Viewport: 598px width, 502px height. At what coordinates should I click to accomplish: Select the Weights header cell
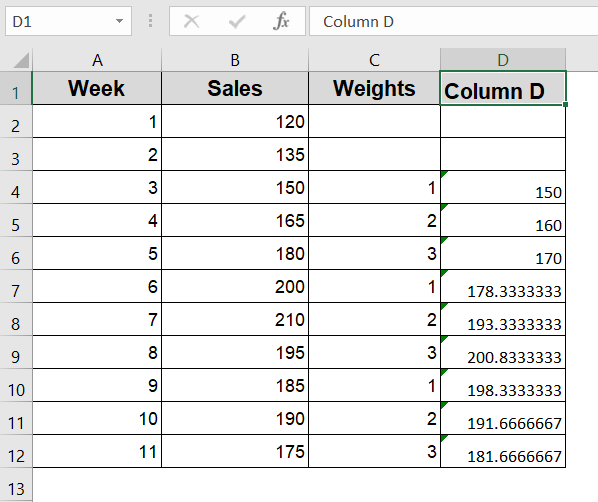pyautogui.click(x=374, y=88)
